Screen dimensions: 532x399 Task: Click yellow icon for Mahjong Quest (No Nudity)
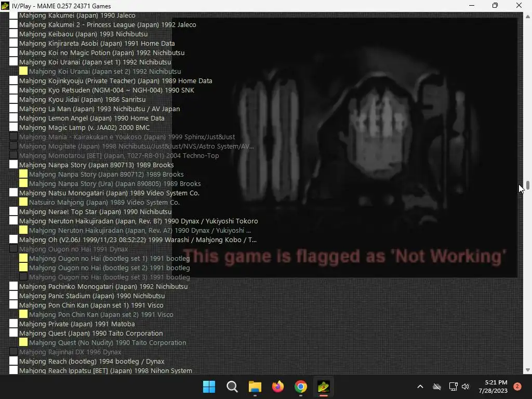pyautogui.click(x=23, y=342)
